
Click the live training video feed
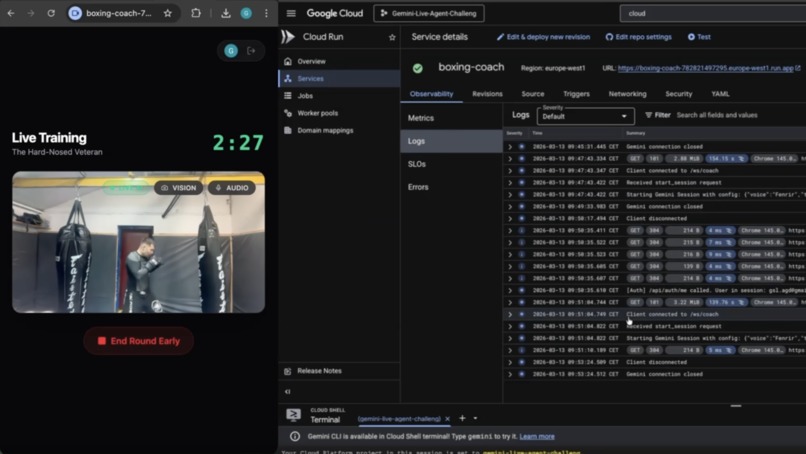(139, 242)
